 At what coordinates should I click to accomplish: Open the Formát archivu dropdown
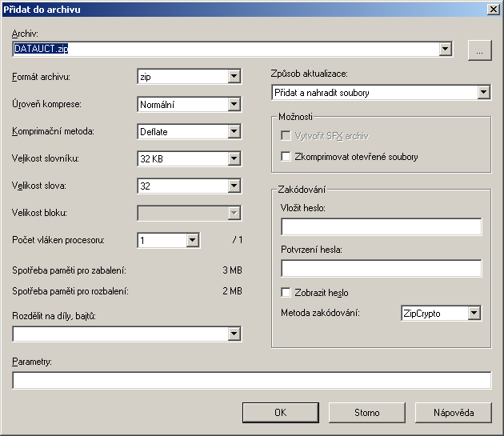point(234,77)
